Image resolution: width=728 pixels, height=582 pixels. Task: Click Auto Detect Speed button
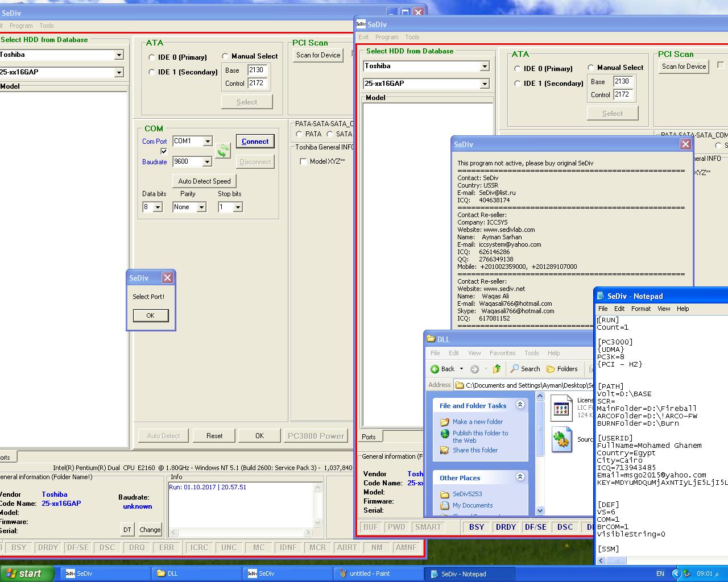pyautogui.click(x=205, y=181)
